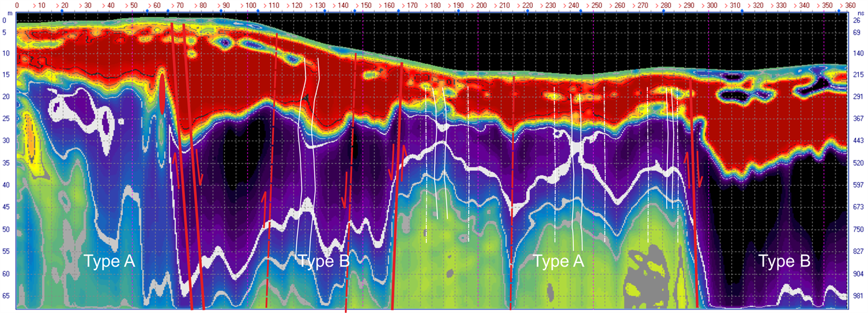Click the Type A label below distance 230
The width and height of the screenshot is (868, 313).
[x=559, y=261]
